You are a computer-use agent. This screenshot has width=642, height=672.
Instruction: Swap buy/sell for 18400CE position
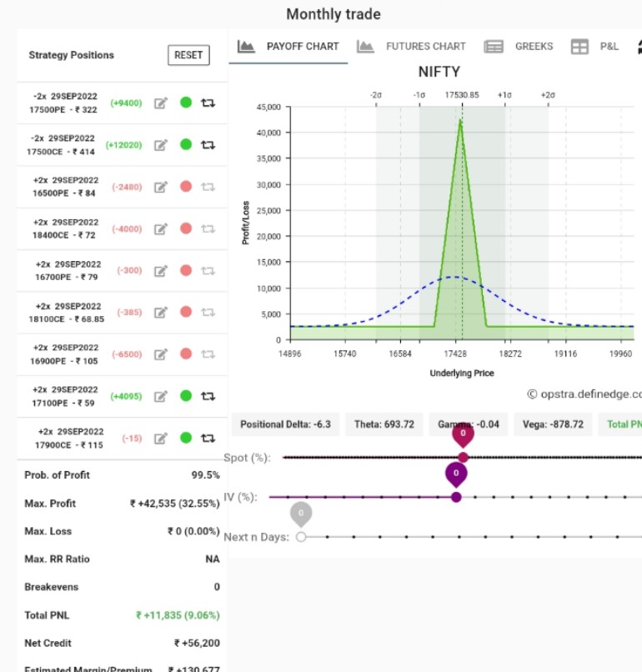click(208, 228)
